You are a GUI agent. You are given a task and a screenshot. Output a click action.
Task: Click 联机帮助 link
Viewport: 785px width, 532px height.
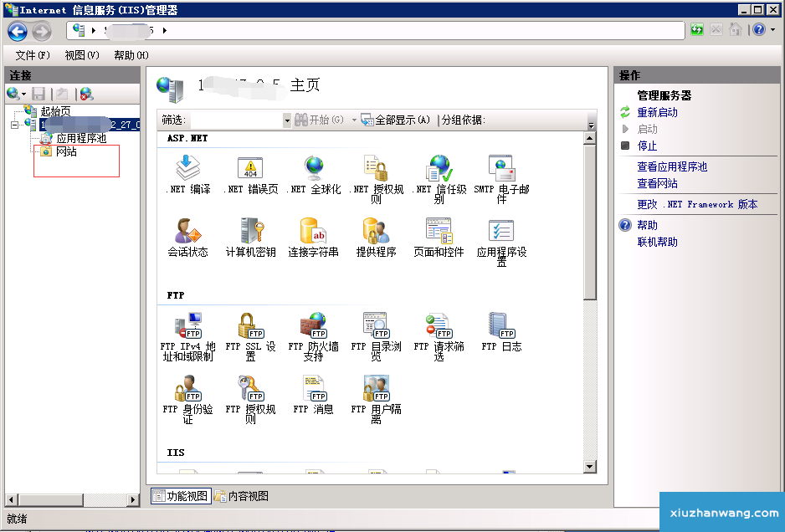(x=657, y=242)
